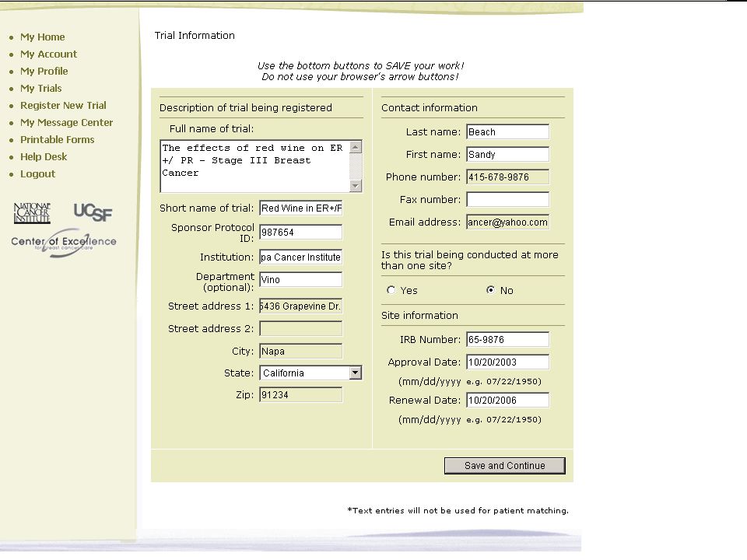This screenshot has width=747, height=560.
Task: Click textarea scroll down arrow
Action: click(356, 185)
